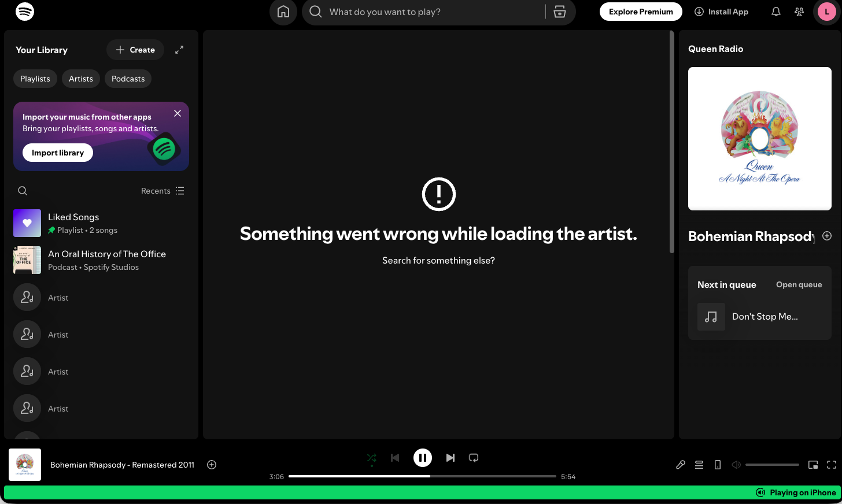842x504 pixels.
Task: Toggle repeat mode
Action: (x=474, y=458)
